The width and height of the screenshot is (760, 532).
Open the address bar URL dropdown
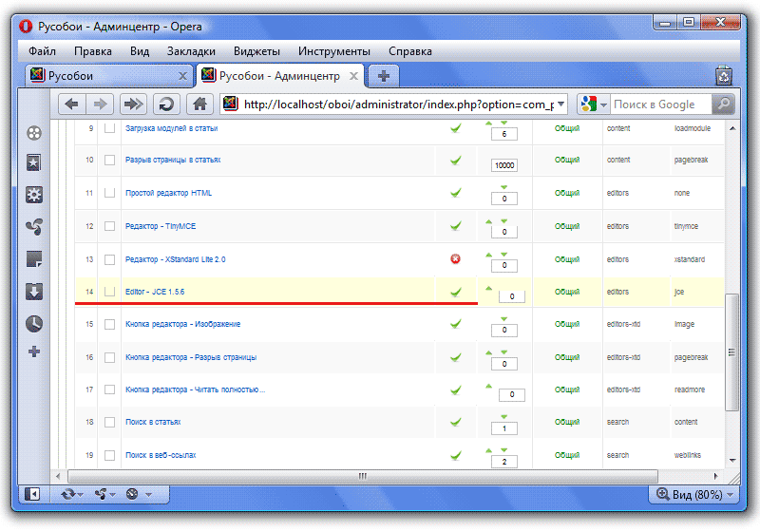click(x=561, y=104)
